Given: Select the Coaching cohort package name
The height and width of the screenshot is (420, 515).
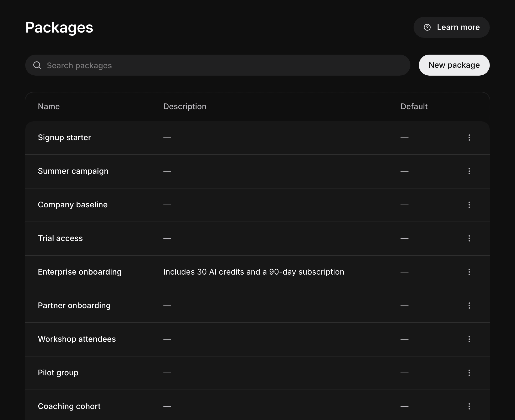Looking at the screenshot, I should [69, 406].
